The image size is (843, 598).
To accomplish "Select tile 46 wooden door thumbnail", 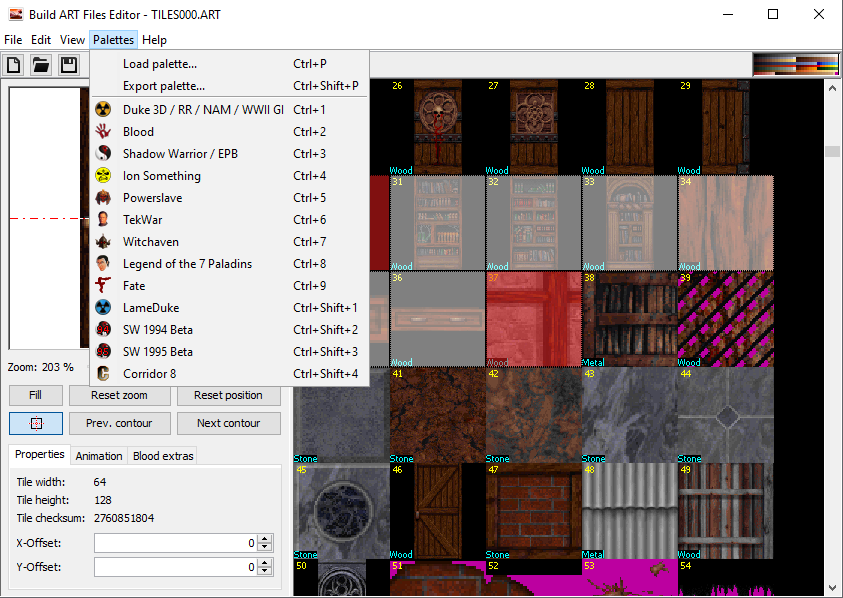I will pos(438,511).
